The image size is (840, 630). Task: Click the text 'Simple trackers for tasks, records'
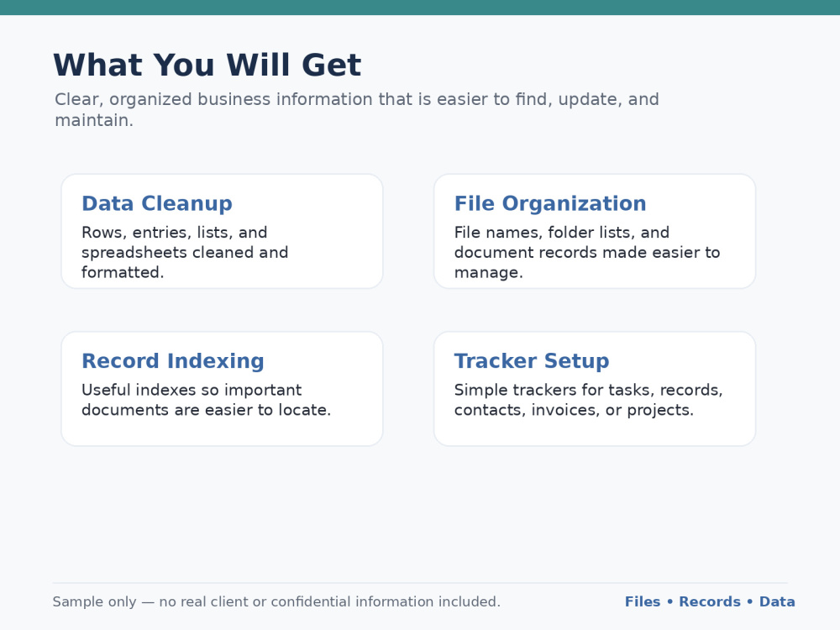588,400
